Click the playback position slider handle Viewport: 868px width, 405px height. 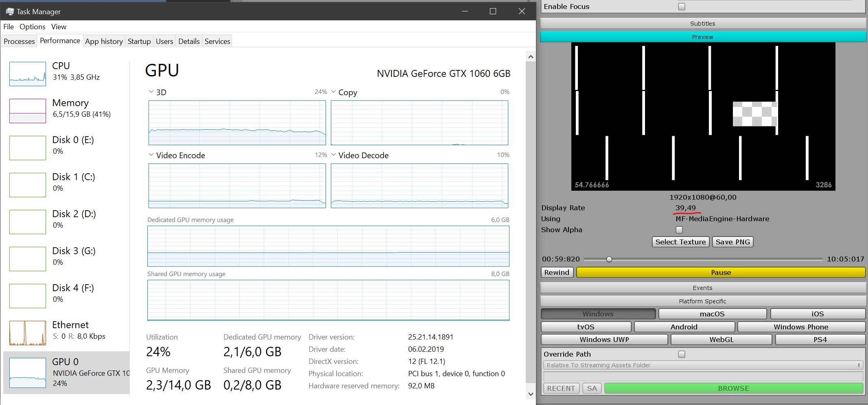(x=609, y=259)
